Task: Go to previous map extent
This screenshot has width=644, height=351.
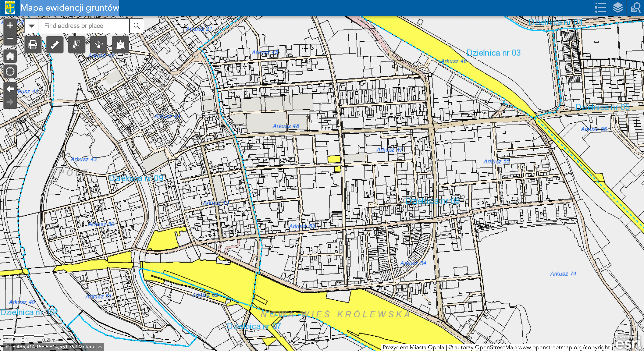Action: point(10,89)
